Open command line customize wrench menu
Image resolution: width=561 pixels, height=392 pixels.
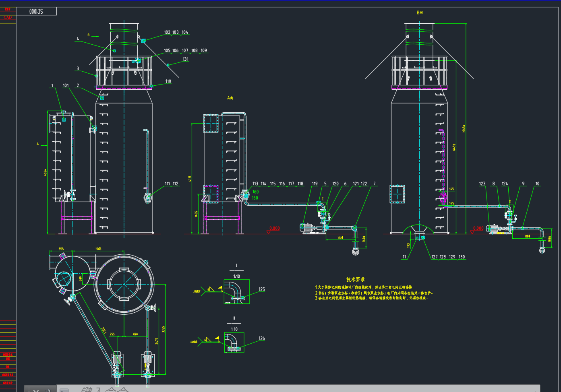point(48,390)
